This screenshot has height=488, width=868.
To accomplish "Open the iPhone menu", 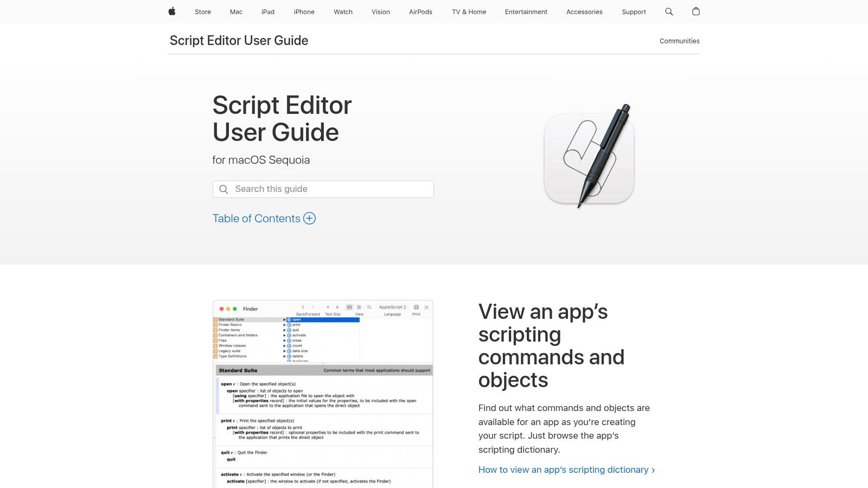I will (x=304, y=12).
